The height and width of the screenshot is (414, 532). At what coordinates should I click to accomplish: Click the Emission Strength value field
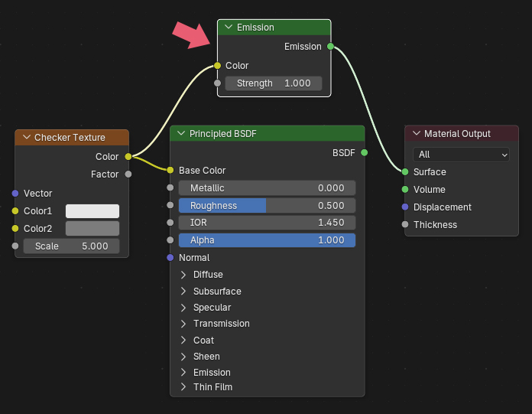pyautogui.click(x=273, y=83)
